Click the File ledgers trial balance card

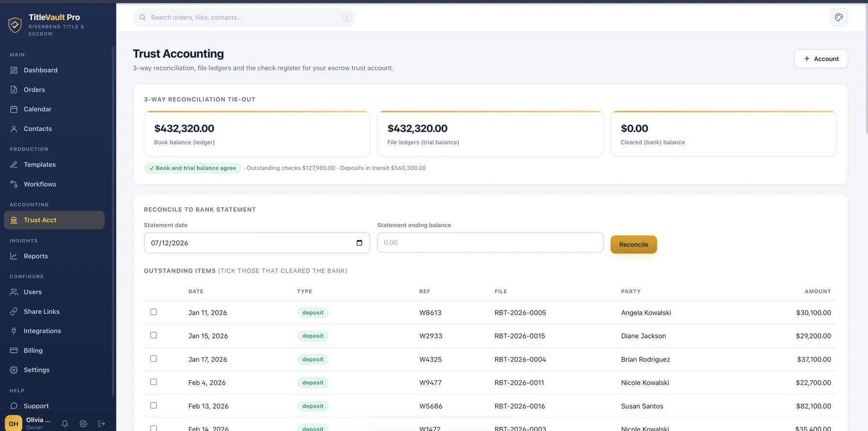pyautogui.click(x=490, y=134)
